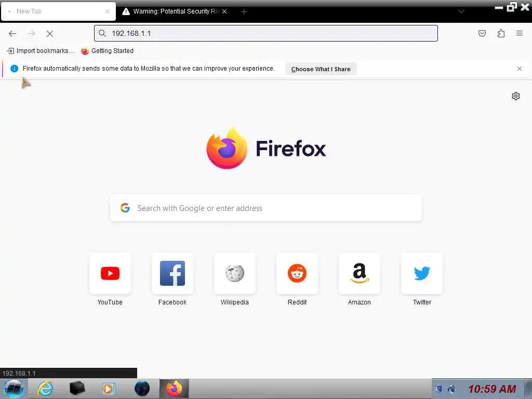
Task: Open the dark globe taskbar icon
Action: coord(142,389)
